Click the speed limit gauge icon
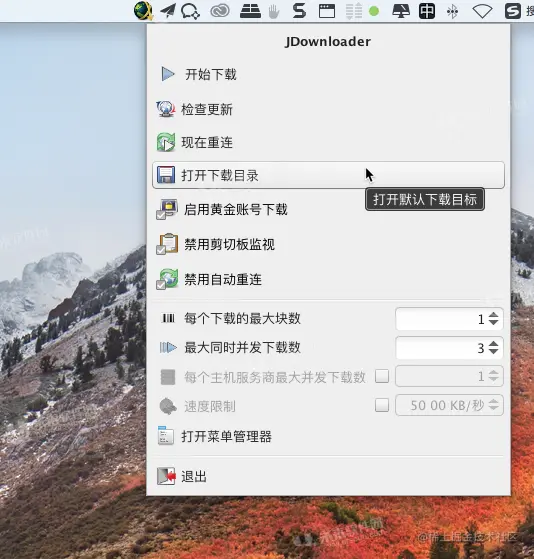Screen dimensions: 534x559 tap(168, 406)
